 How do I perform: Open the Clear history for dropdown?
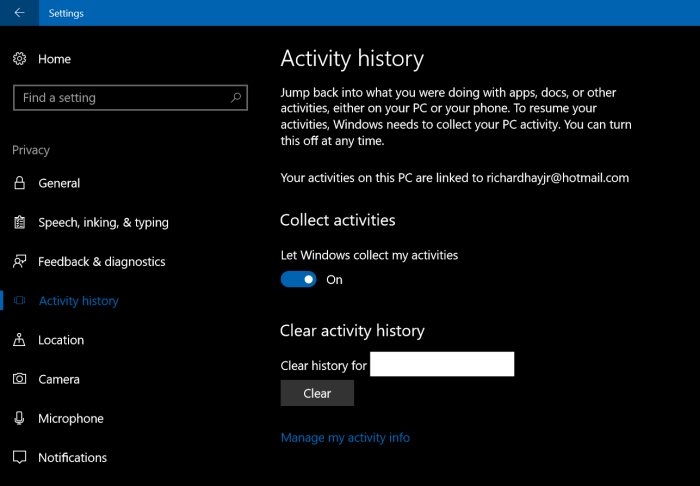442,364
